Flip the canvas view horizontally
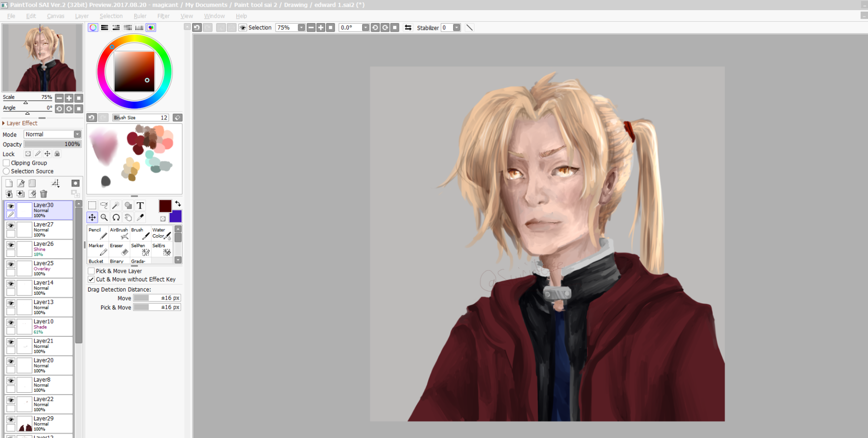 [x=408, y=27]
